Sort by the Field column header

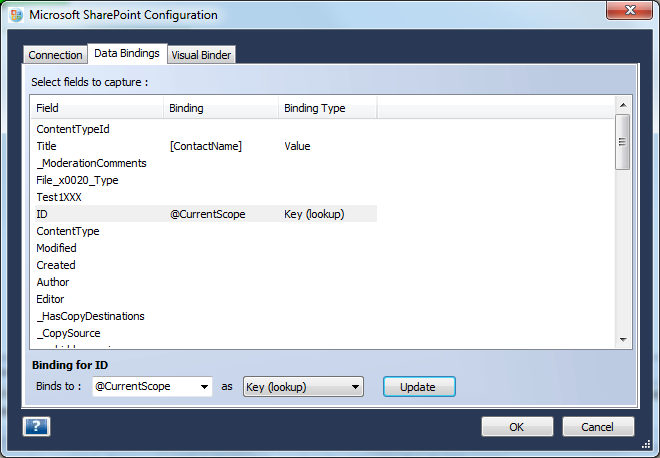(97, 108)
